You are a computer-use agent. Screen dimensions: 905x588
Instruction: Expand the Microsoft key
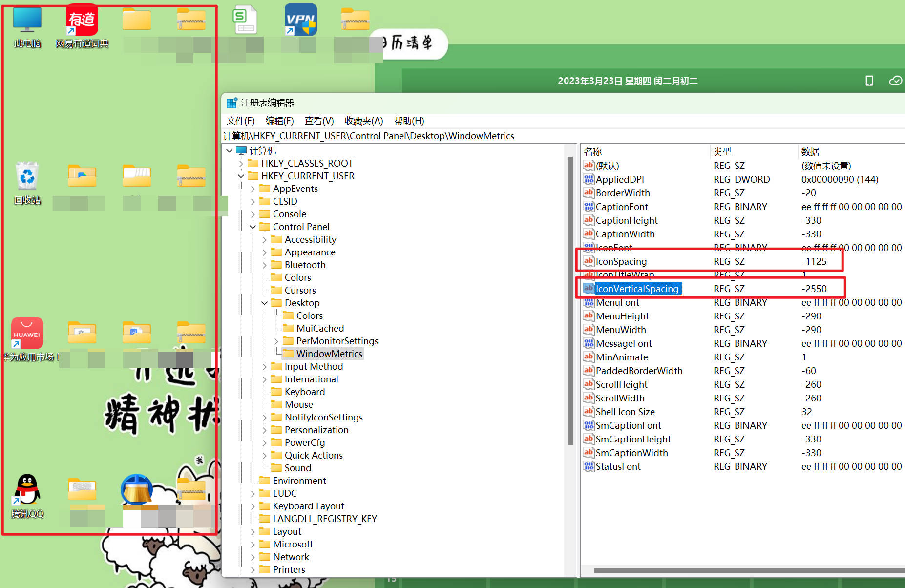click(253, 544)
